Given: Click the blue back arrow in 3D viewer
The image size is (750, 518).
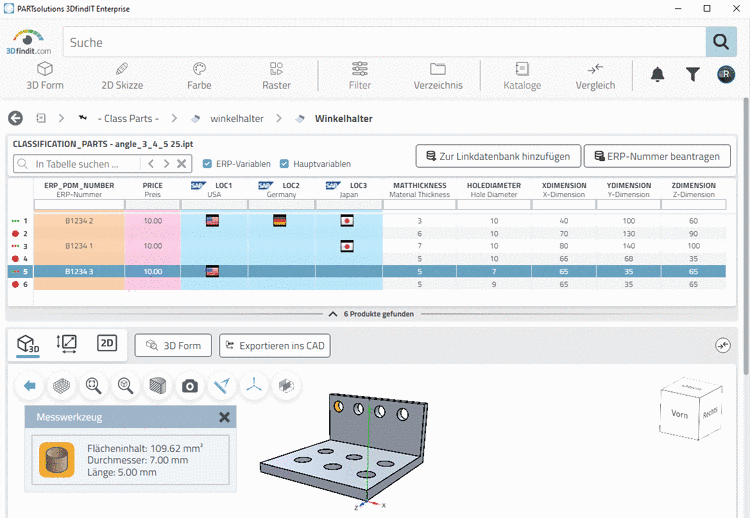Looking at the screenshot, I should point(30,386).
